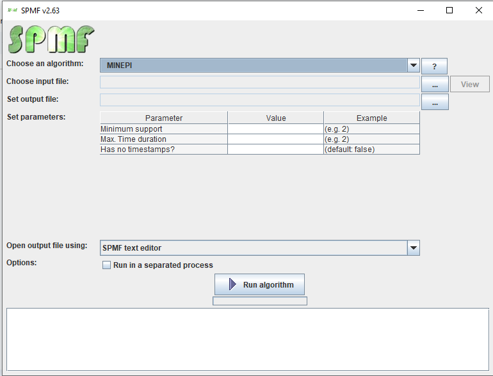Maximize the SPMF v2.63 window
Screen dimensions: 493x376
(449, 10)
